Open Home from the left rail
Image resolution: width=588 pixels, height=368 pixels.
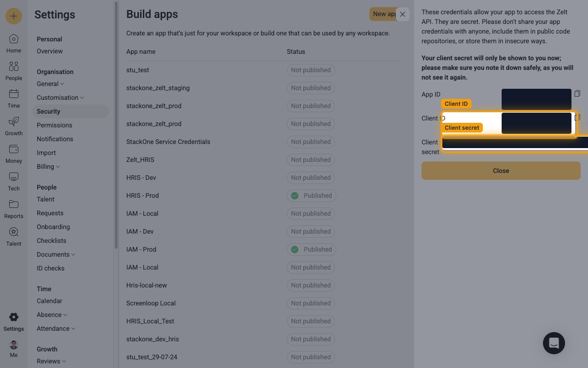pos(14,44)
